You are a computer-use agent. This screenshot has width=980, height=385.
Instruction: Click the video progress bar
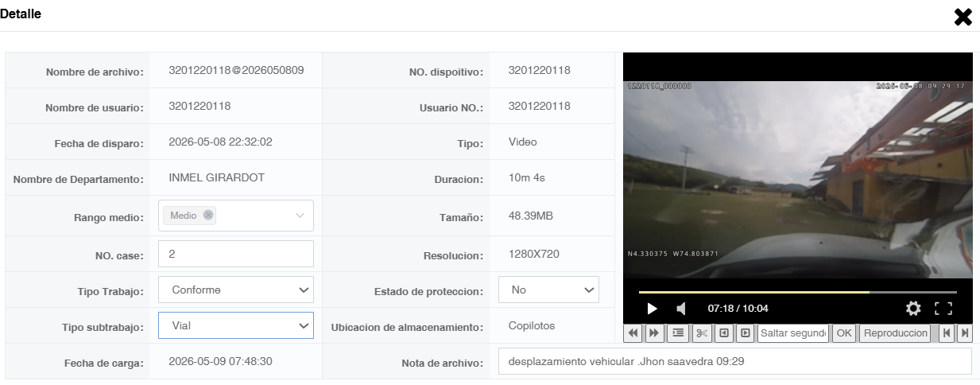[797, 292]
